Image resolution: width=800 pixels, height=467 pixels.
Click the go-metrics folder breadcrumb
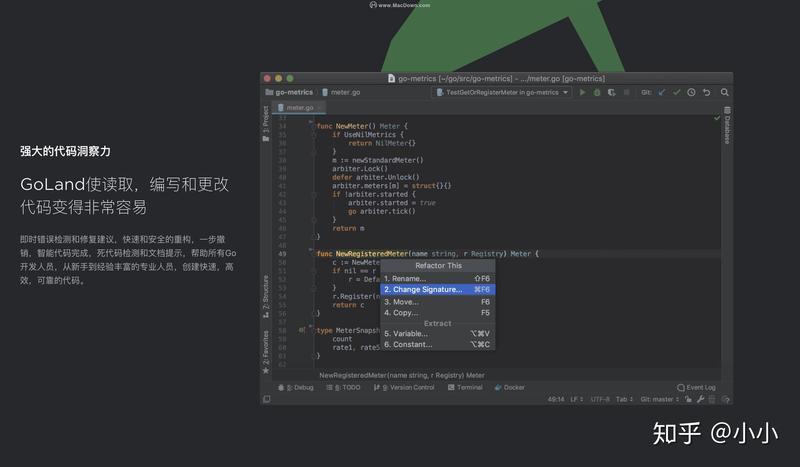pos(289,92)
